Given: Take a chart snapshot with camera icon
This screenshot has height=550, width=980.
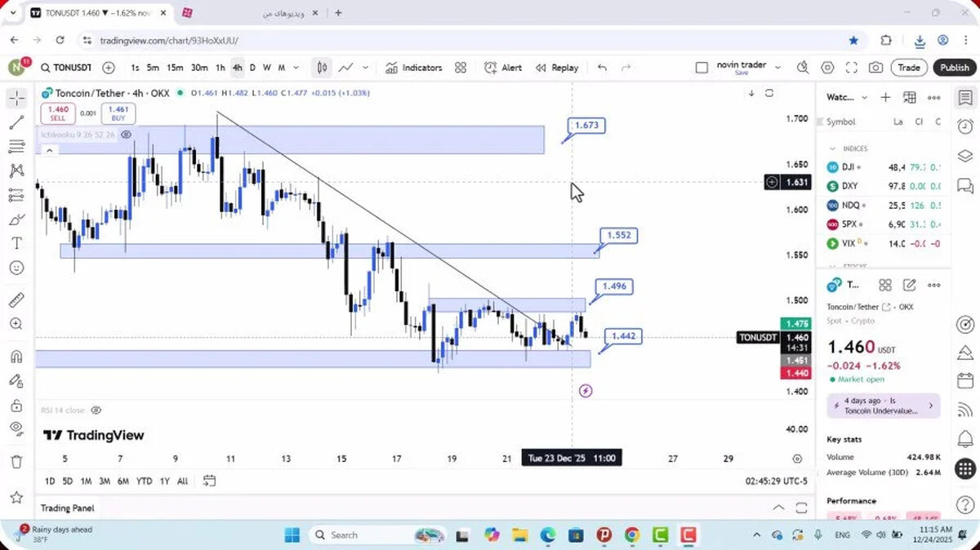Looking at the screenshot, I should [x=875, y=68].
